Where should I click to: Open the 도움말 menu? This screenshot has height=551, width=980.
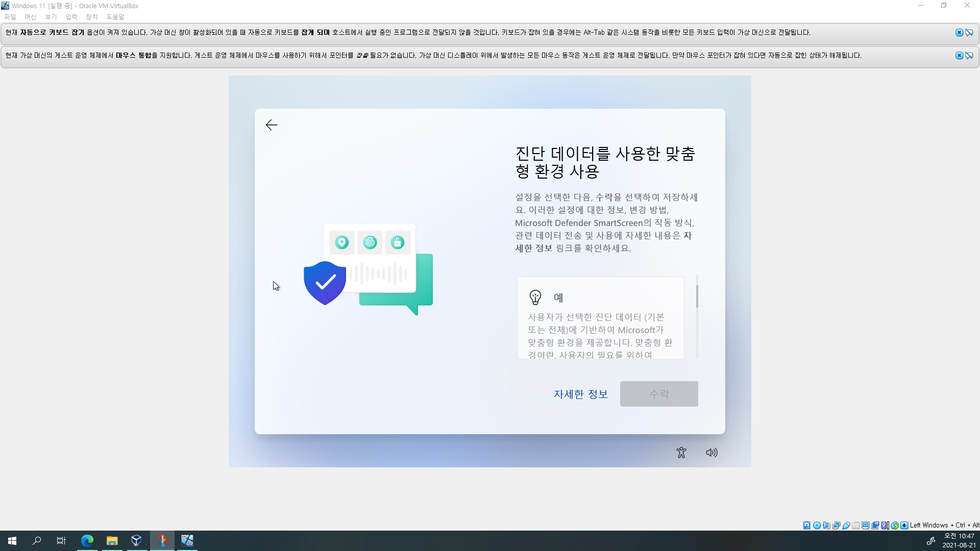tap(115, 17)
